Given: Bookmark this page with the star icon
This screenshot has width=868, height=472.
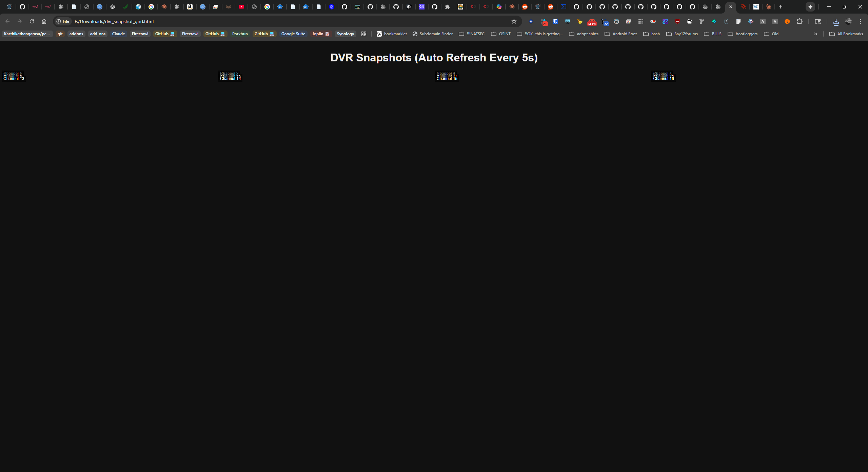Looking at the screenshot, I should click(x=514, y=21).
